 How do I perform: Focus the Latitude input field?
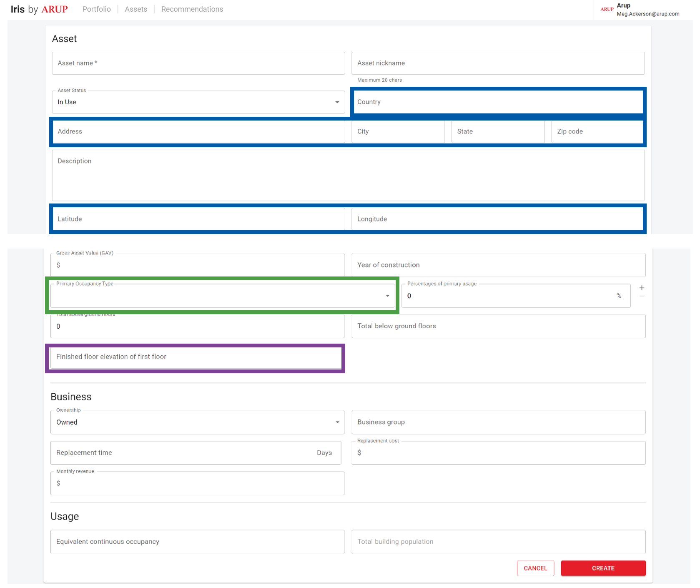(x=198, y=219)
